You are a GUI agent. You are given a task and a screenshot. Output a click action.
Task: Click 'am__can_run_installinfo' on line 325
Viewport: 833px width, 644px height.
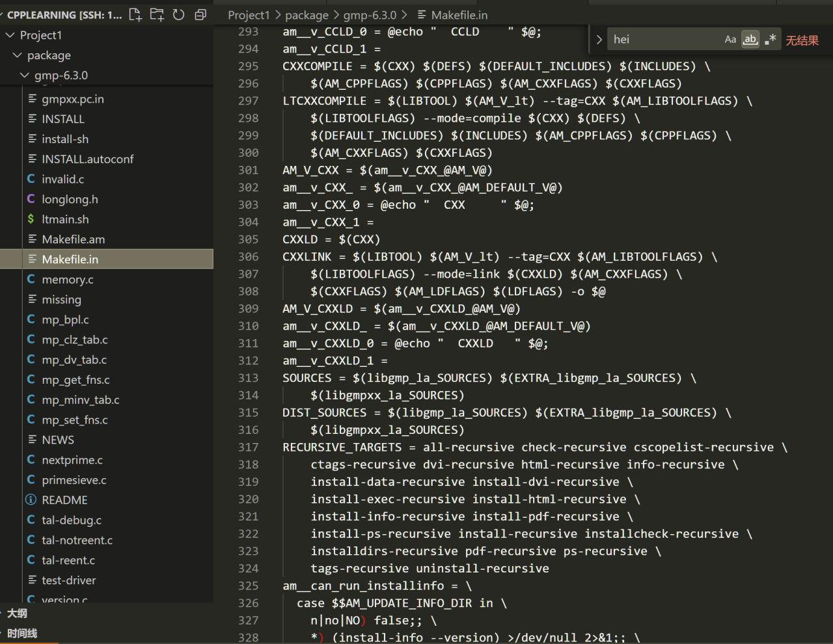[x=363, y=585]
